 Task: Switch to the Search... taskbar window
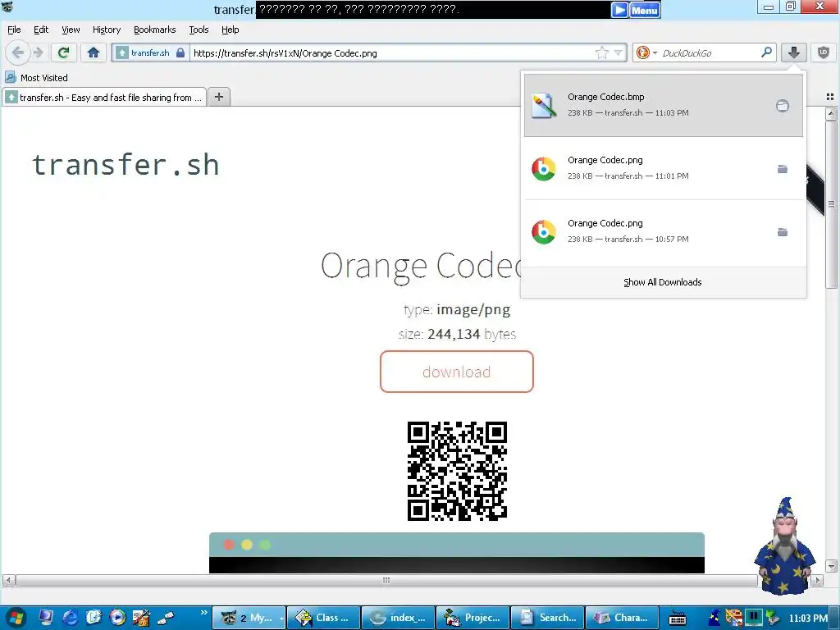[x=547, y=618]
